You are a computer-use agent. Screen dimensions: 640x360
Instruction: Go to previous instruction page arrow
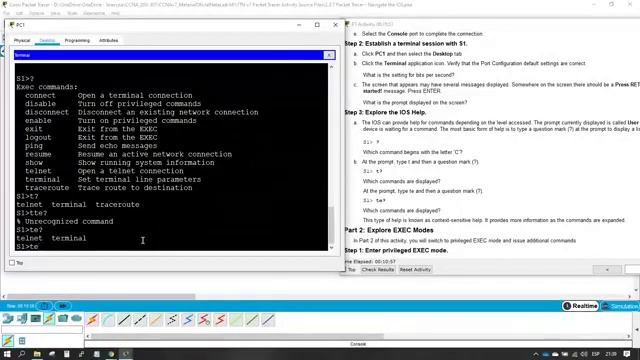point(607,269)
